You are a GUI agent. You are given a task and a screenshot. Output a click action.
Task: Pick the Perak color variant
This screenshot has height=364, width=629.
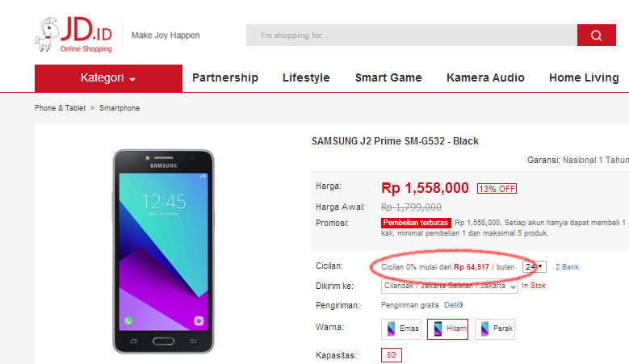tap(495, 328)
